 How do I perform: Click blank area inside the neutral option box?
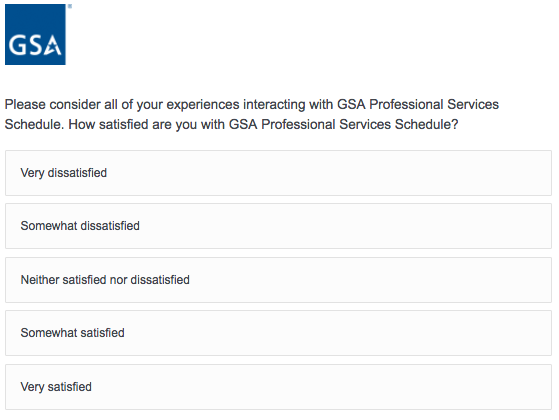[x=357, y=280]
